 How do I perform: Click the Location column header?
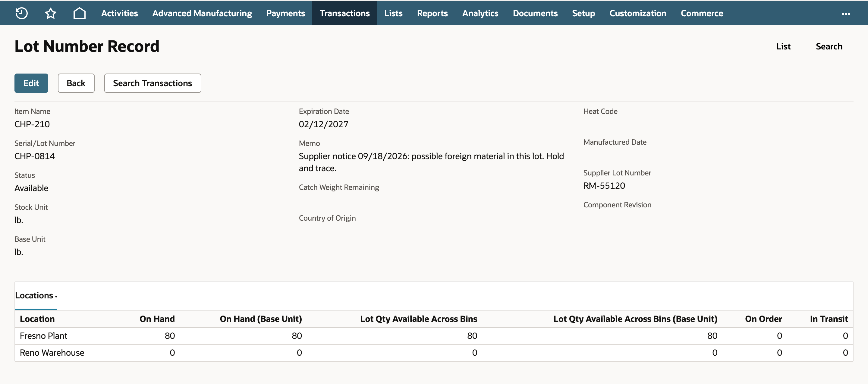(37, 319)
